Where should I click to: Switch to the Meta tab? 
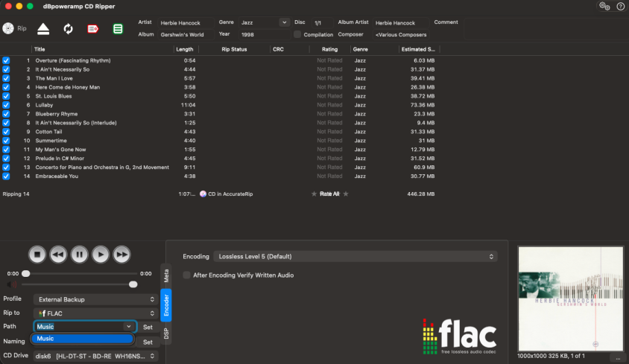[x=166, y=275]
